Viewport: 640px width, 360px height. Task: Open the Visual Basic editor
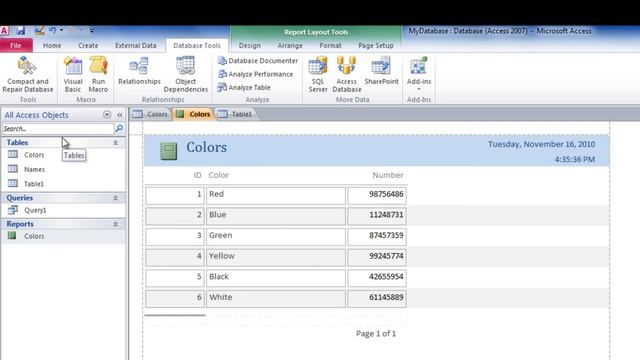pyautogui.click(x=73, y=75)
